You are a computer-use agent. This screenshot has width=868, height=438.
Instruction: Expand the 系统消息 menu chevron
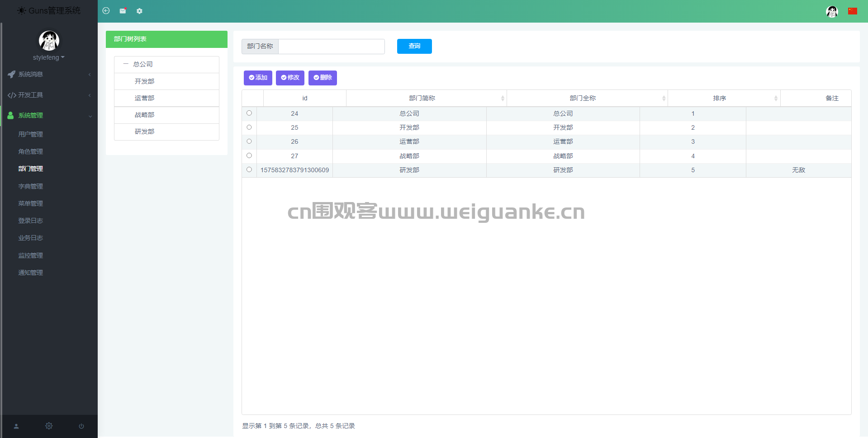pos(90,75)
